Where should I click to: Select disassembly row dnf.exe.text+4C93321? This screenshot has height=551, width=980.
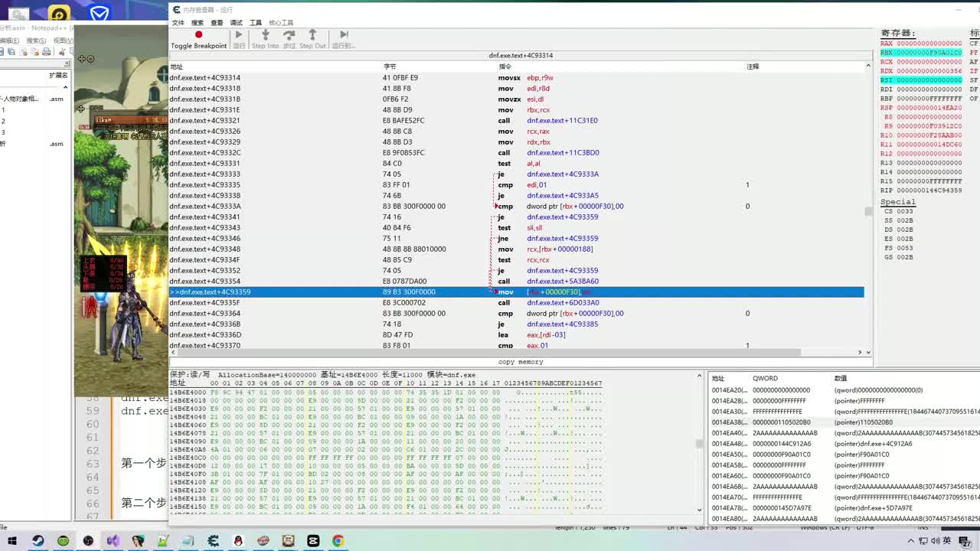[517, 120]
